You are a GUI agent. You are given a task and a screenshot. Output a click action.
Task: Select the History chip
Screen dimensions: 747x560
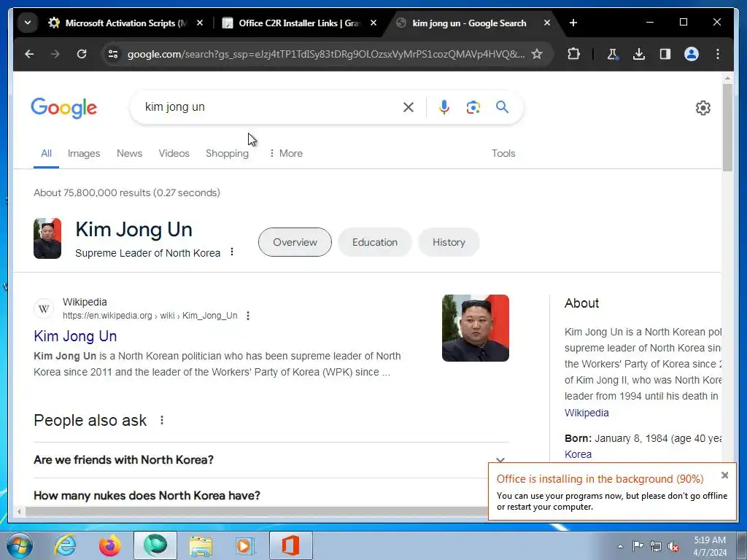tap(449, 242)
